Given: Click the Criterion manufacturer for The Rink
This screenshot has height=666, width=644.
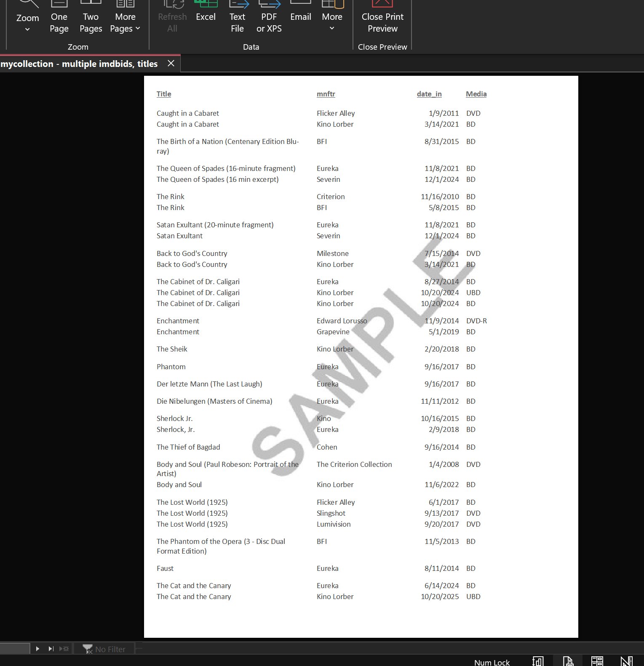Looking at the screenshot, I should (x=331, y=197).
